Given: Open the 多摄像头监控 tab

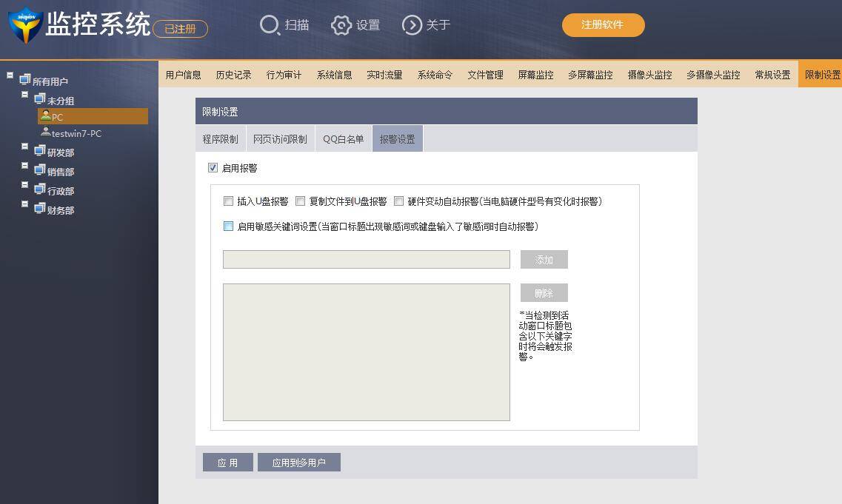Looking at the screenshot, I should click(713, 75).
